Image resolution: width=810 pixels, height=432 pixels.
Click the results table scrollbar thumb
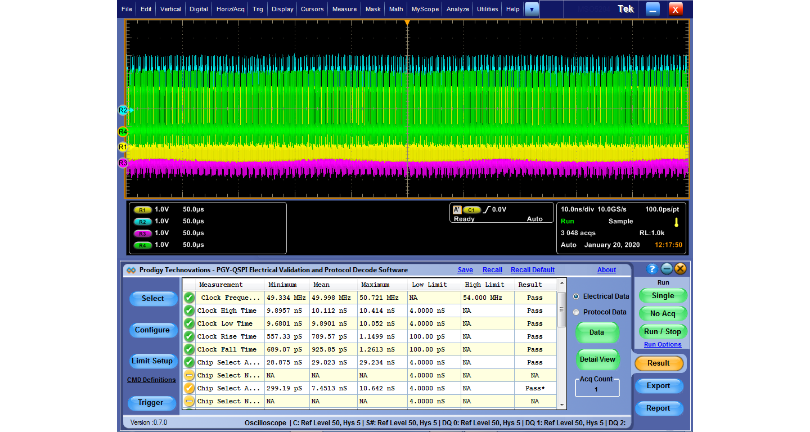tap(562, 310)
